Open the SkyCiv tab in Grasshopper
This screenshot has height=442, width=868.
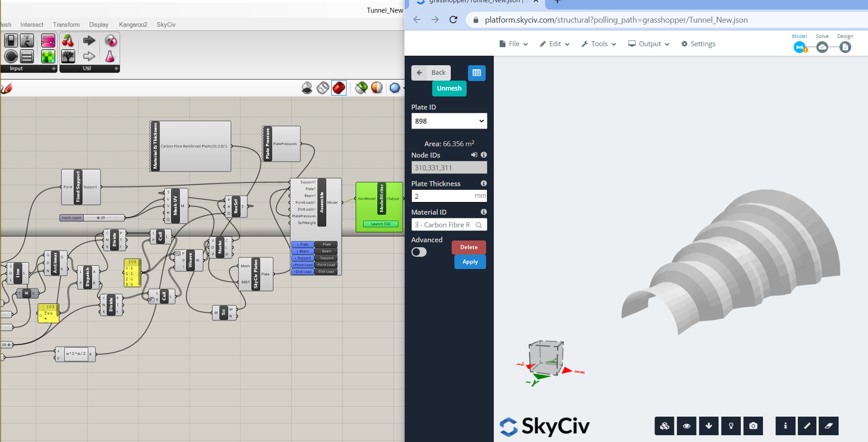(166, 24)
